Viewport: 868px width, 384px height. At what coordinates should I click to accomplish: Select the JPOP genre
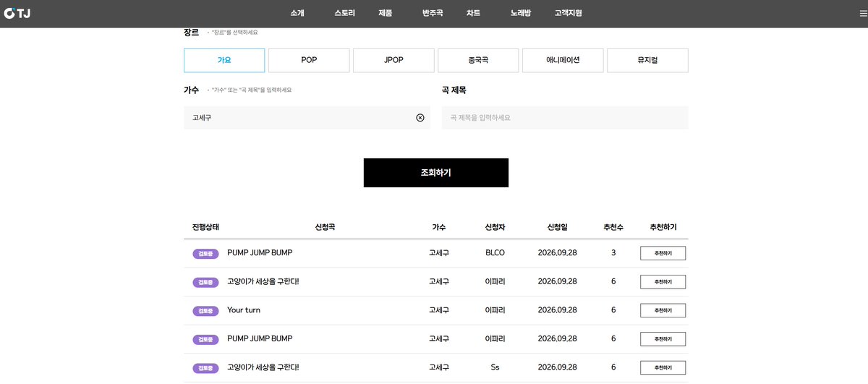(x=393, y=61)
